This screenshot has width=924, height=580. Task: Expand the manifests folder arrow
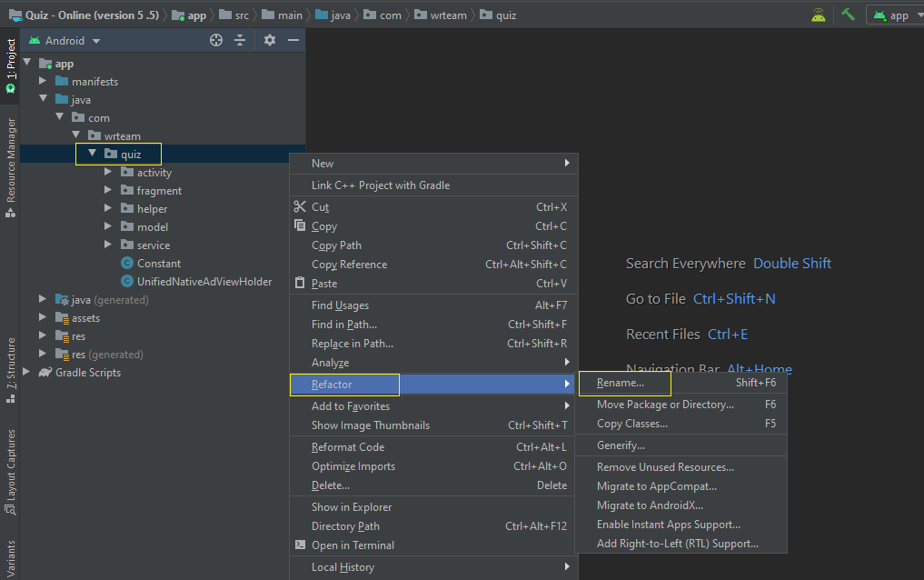click(x=43, y=81)
